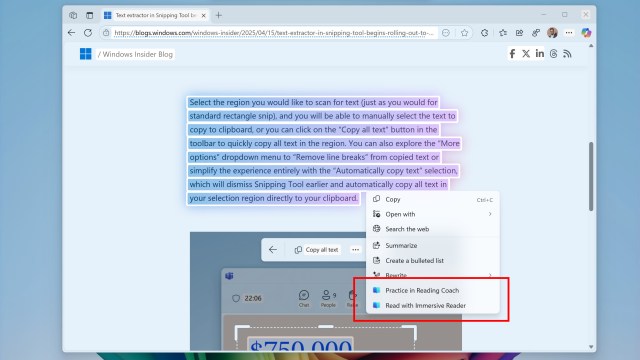Launch Copilot from the toolbar icon

pos(586,33)
